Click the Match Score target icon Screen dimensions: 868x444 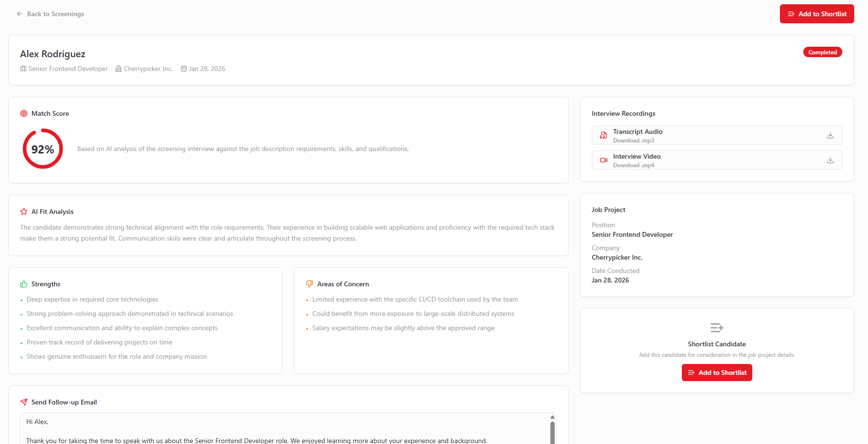[24, 113]
